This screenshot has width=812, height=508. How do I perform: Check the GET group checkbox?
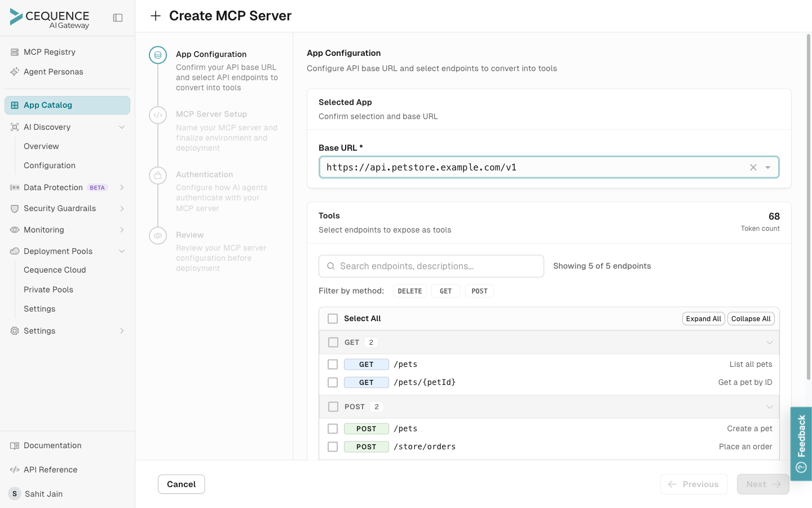(x=333, y=342)
